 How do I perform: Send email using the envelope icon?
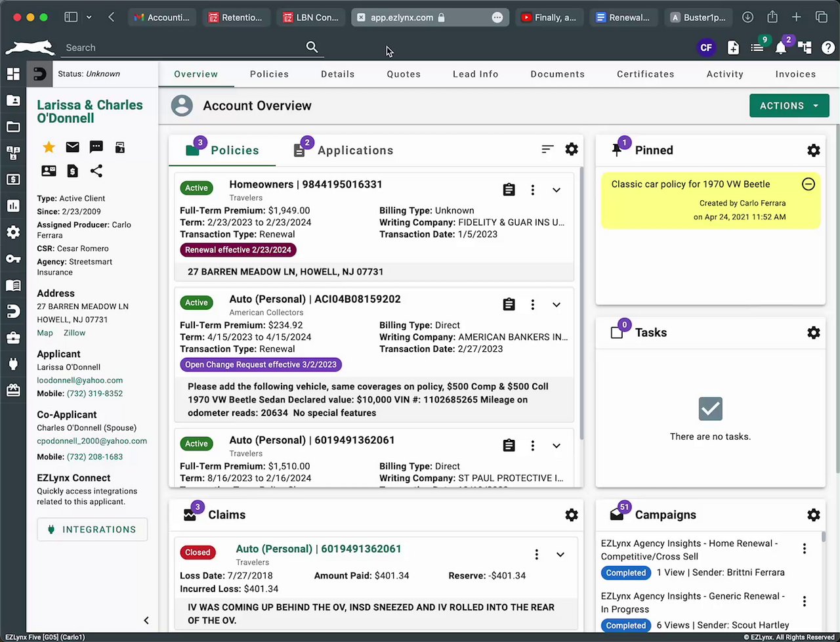tap(73, 147)
